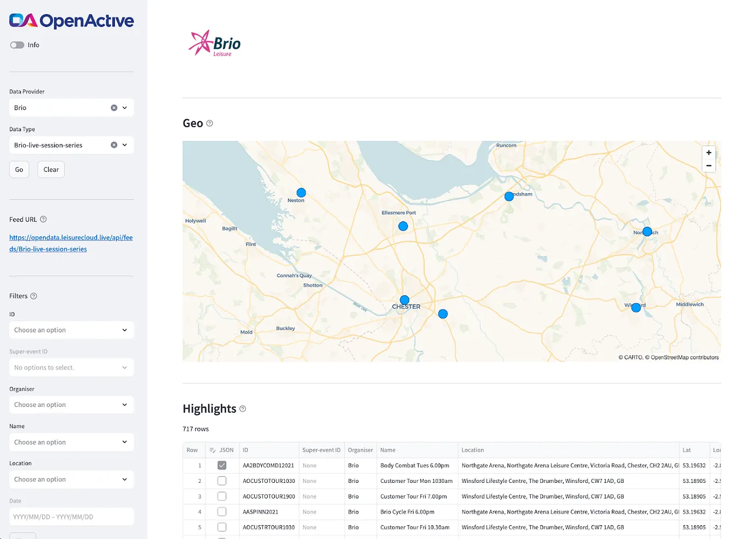Click the map zoom out minus button
This screenshot has width=756, height=539.
click(x=708, y=166)
